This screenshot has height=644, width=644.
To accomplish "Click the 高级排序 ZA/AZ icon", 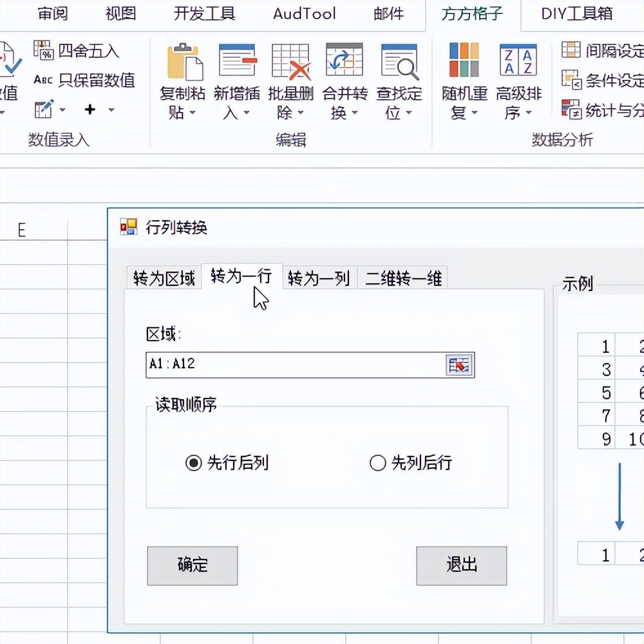I will tap(518, 60).
